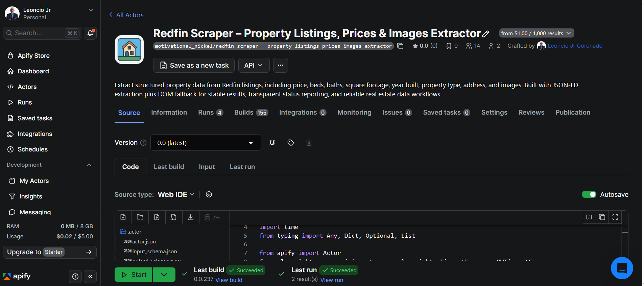Image resolution: width=644 pixels, height=286 pixels.
Task: Switch to Last build sub-tab
Action: click(169, 167)
